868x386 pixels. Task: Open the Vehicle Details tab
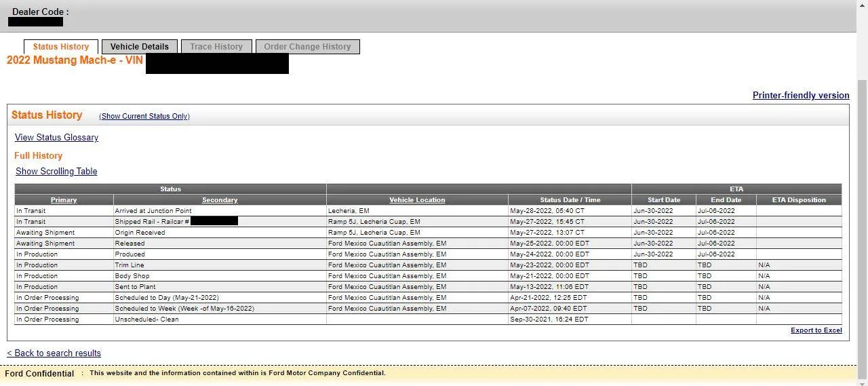click(x=140, y=47)
